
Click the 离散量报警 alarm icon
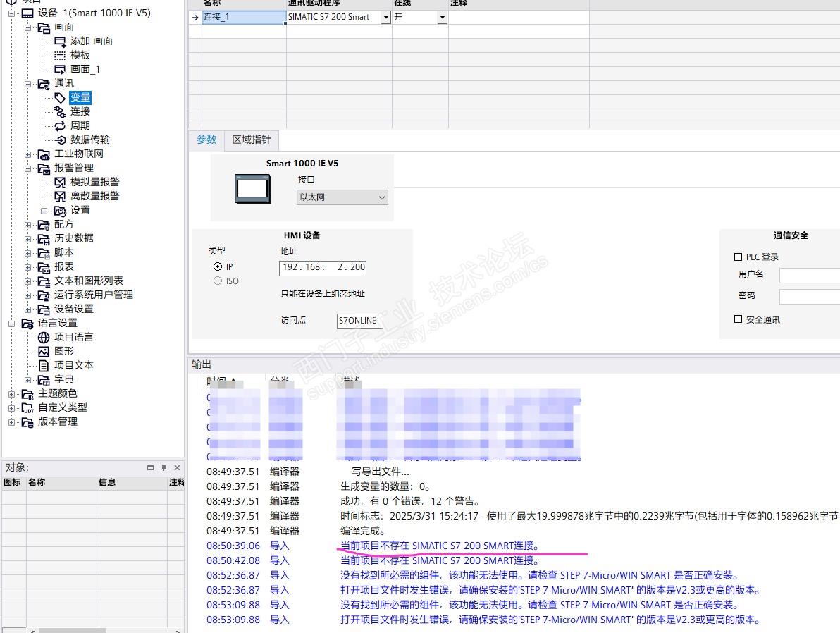click(60, 196)
